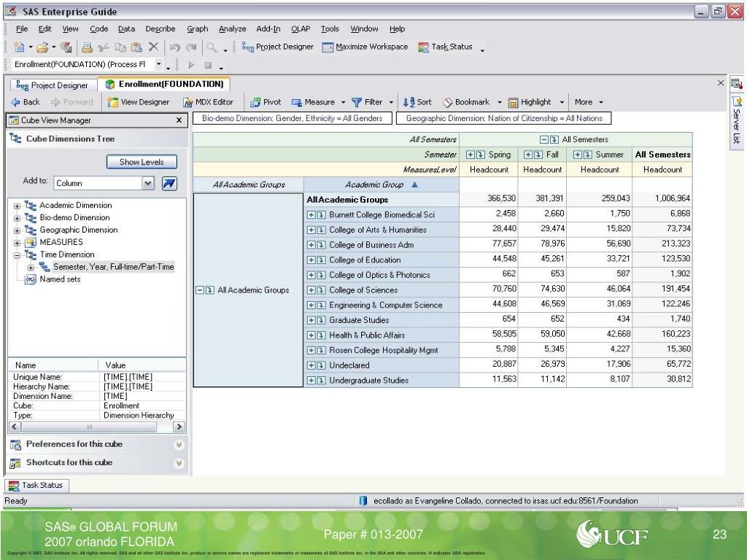Viewport: 747px width, 560px height.
Task: Expand Preferences for this cube section
Action: [x=179, y=444]
